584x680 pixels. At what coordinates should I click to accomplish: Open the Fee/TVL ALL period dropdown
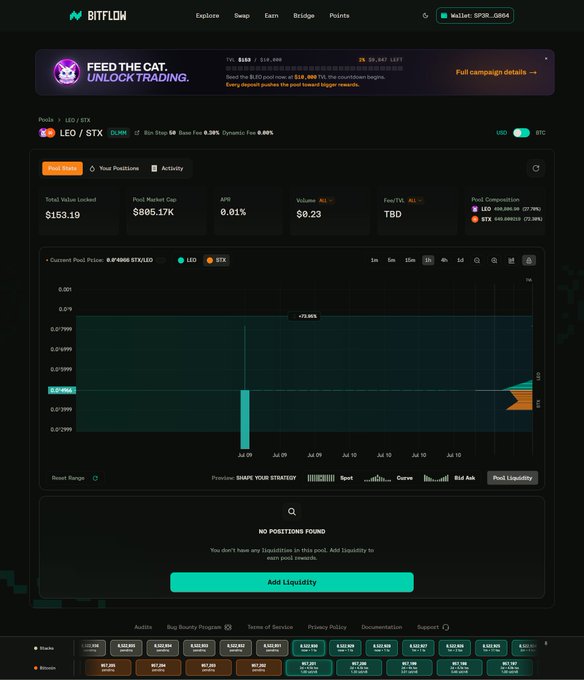tap(415, 200)
